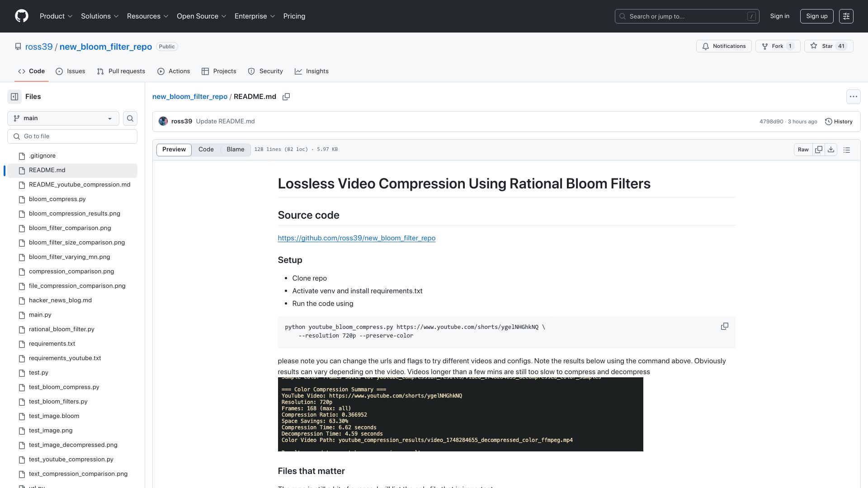Click the Raw button
The image size is (868, 488).
tap(803, 150)
